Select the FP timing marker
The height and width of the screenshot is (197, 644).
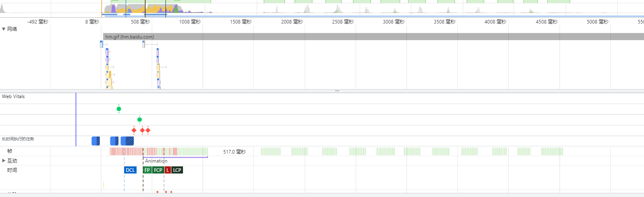147,170
